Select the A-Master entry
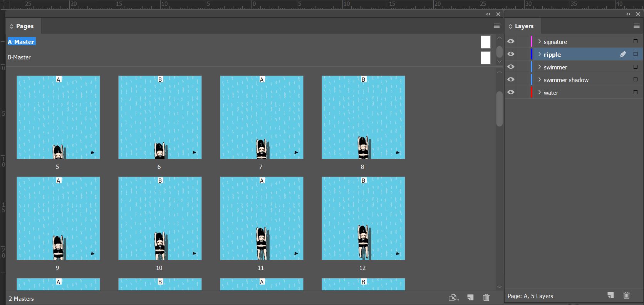644x305 pixels. tap(22, 42)
